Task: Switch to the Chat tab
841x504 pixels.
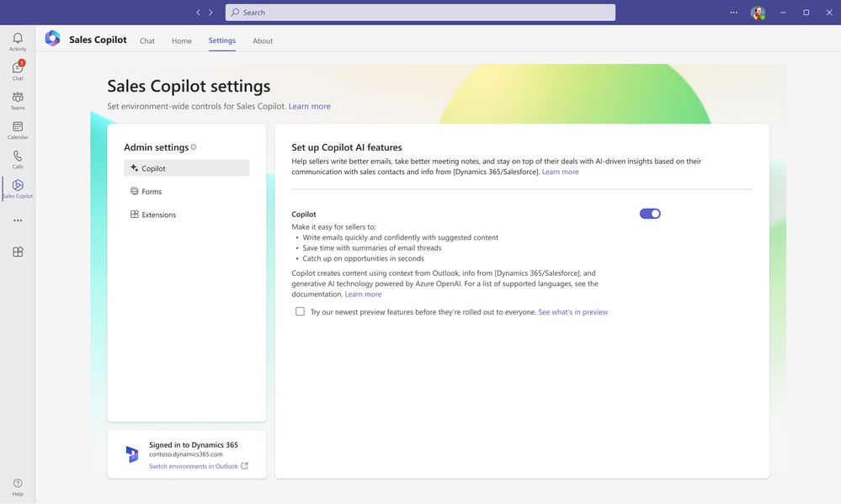Action: pos(147,40)
